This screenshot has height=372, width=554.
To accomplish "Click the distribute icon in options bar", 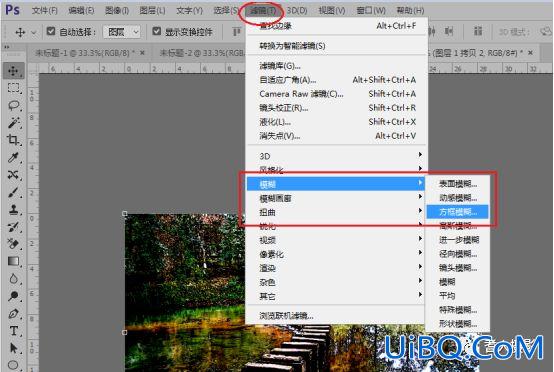I will [x=478, y=31].
